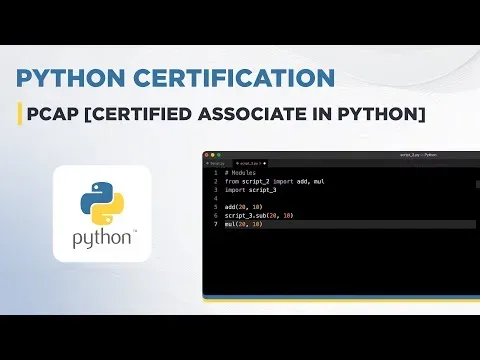Click line number 4 in gutter

tap(216, 199)
